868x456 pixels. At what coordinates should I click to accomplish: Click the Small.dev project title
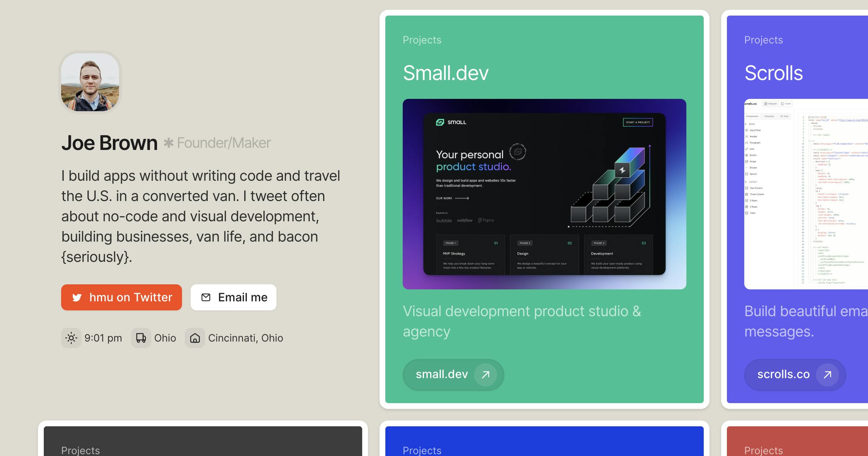coord(446,73)
